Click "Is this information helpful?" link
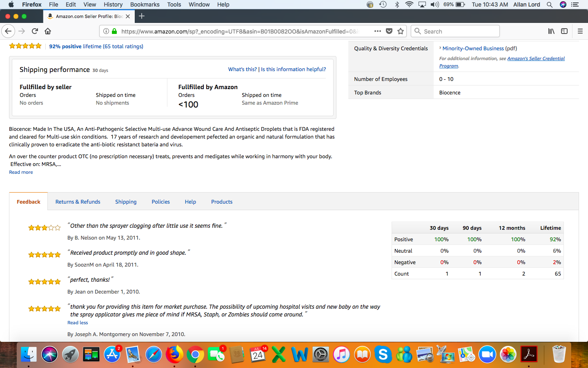 294,69
